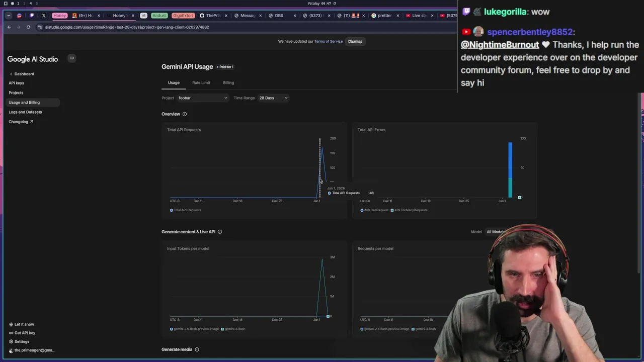Click the Let it snow option

[22, 324]
